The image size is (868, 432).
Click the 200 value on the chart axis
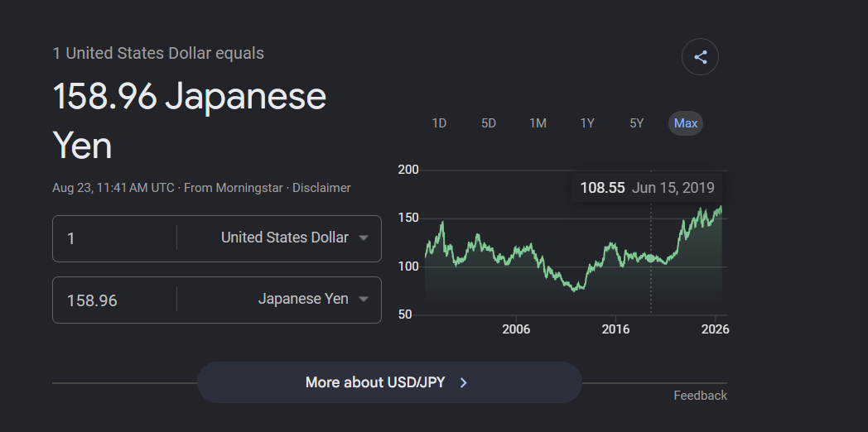408,170
